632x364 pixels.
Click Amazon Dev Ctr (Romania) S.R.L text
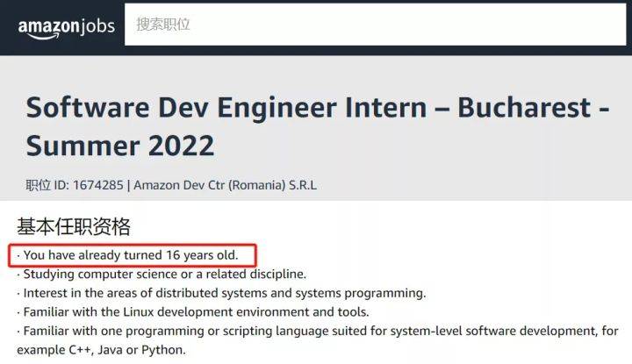(x=225, y=185)
